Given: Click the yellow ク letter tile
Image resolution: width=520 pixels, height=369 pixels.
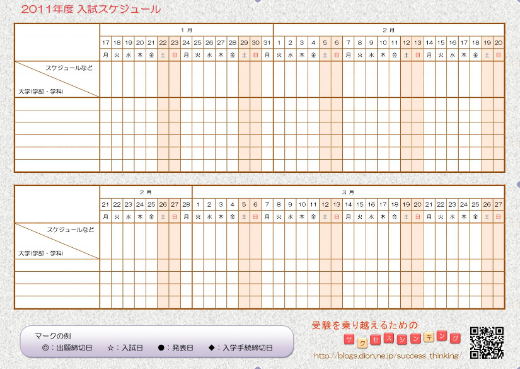Looking at the screenshot, I should point(362,343).
